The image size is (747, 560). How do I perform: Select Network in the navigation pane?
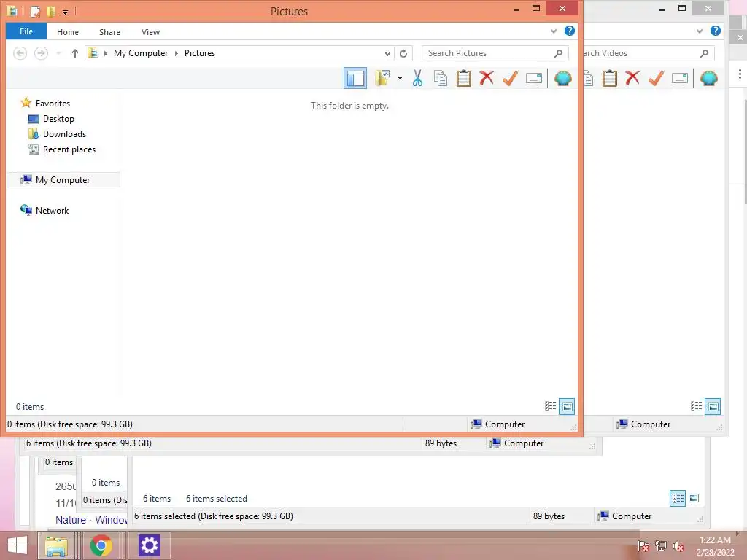pyautogui.click(x=44, y=211)
